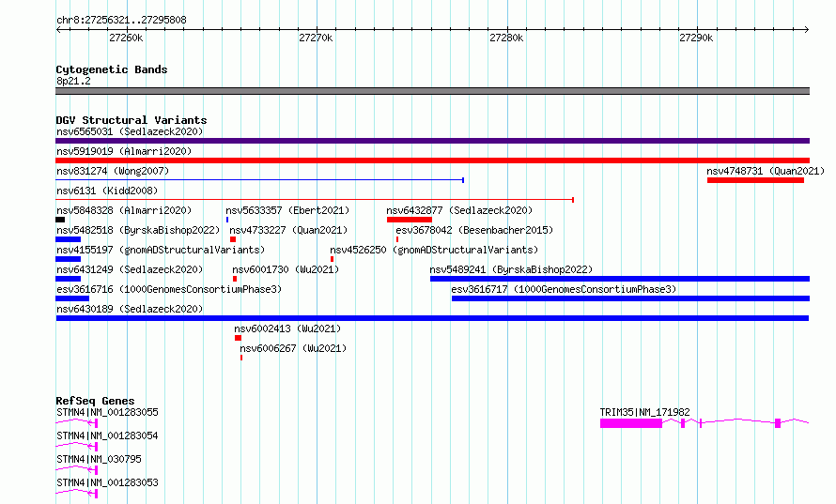Open nsv4526250 (gnomADStructuralVariants) label
The image size is (836, 504).
(434, 250)
